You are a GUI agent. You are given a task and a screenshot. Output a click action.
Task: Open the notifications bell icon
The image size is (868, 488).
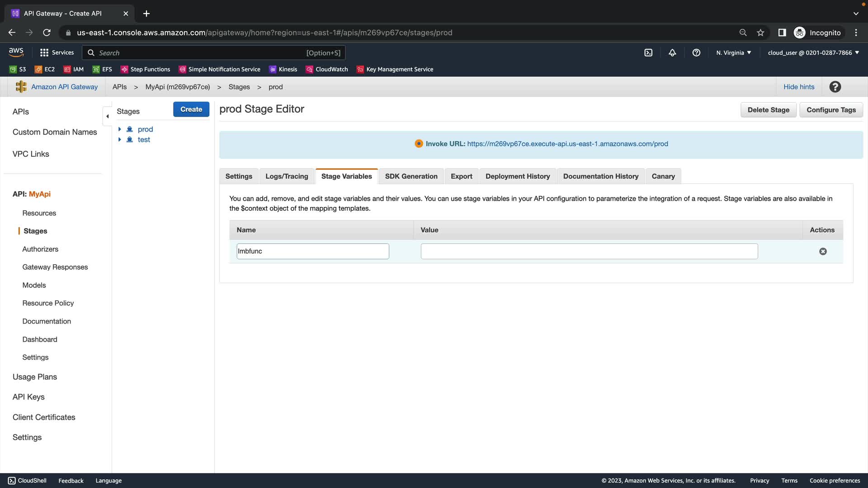coord(672,53)
